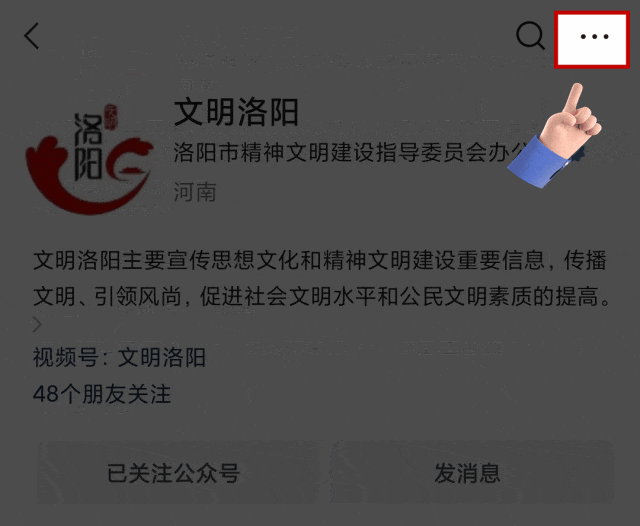Toggle the 已关注公众号 follow button
Image resolution: width=640 pixels, height=526 pixels.
click(173, 473)
